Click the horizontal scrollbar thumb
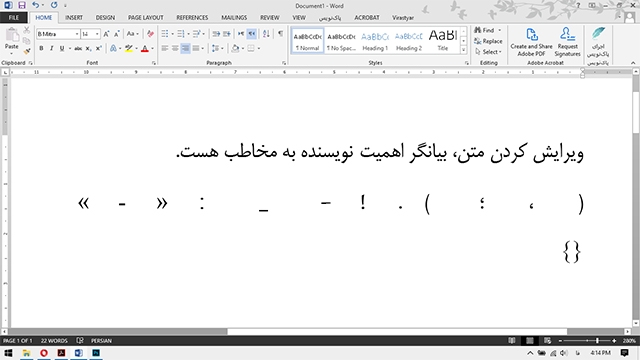The width and height of the screenshot is (640, 360). (x=397, y=331)
